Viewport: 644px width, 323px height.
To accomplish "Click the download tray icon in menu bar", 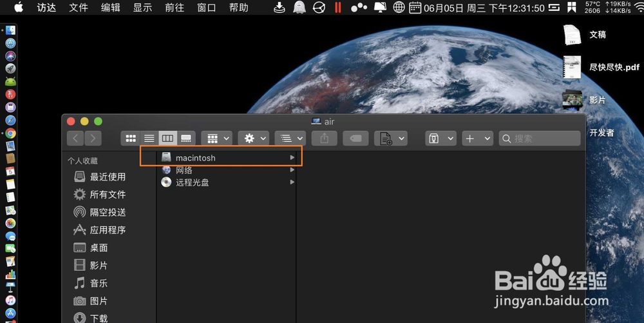I will click(279, 7).
